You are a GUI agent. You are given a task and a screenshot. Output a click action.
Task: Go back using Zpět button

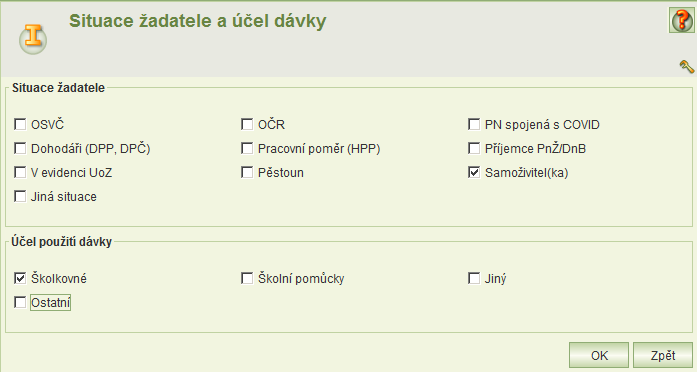(x=663, y=356)
